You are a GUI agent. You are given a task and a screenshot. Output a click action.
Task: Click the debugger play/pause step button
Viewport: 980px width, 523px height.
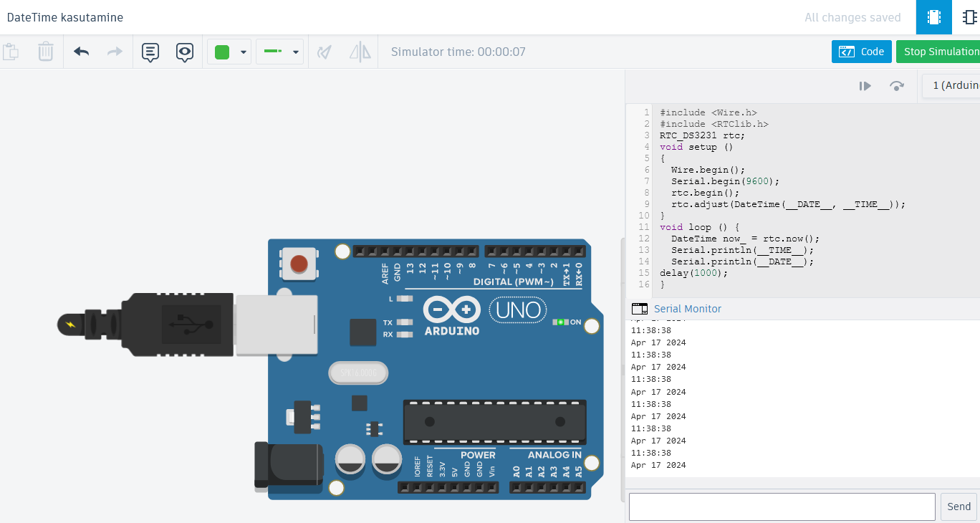[x=865, y=86]
